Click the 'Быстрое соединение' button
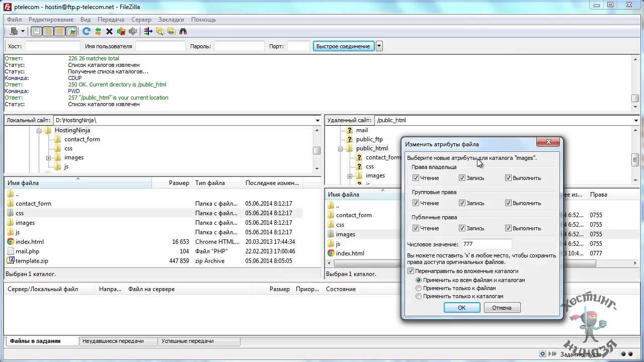The image size is (644, 362). click(x=343, y=46)
